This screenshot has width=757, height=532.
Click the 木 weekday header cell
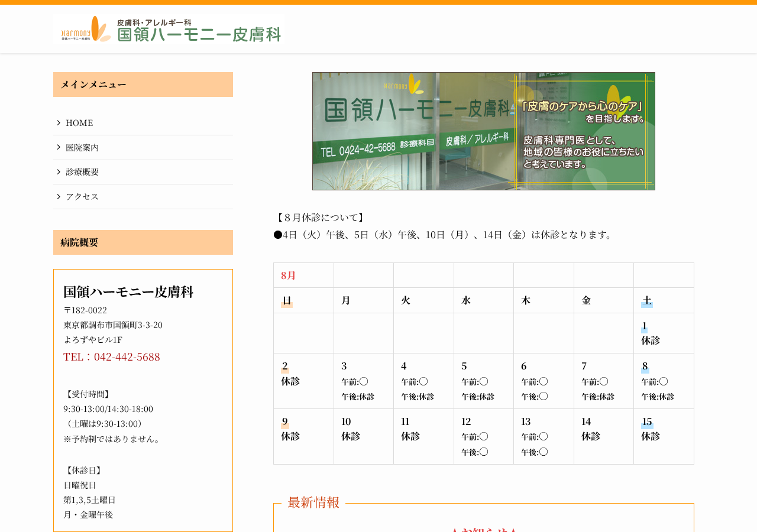tap(544, 300)
